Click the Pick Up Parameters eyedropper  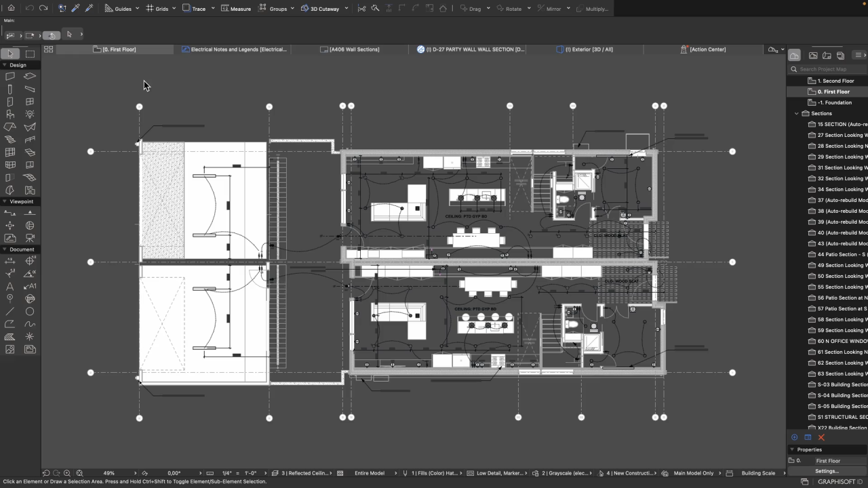(x=75, y=8)
